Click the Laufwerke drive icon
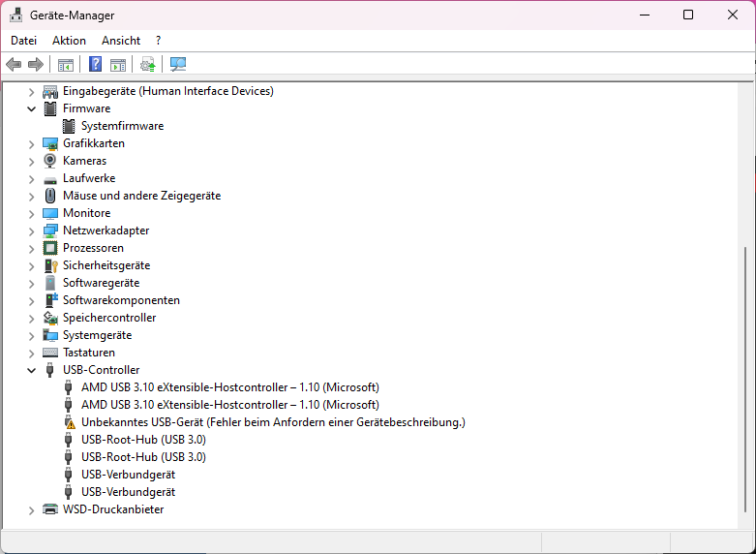 point(50,180)
